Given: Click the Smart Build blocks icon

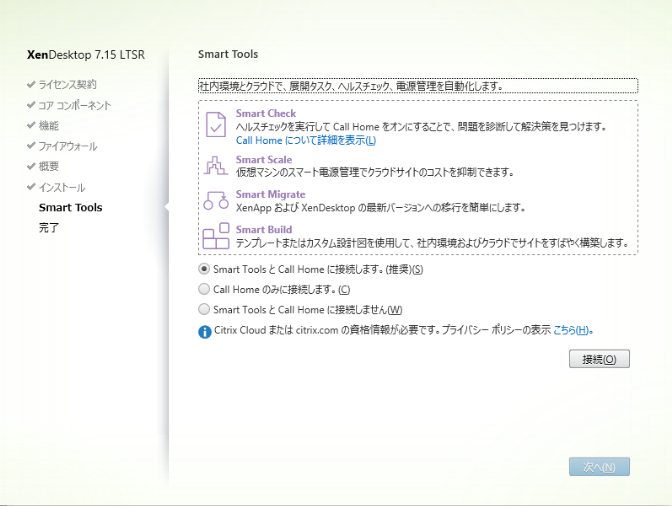Looking at the screenshot, I should pos(216,235).
